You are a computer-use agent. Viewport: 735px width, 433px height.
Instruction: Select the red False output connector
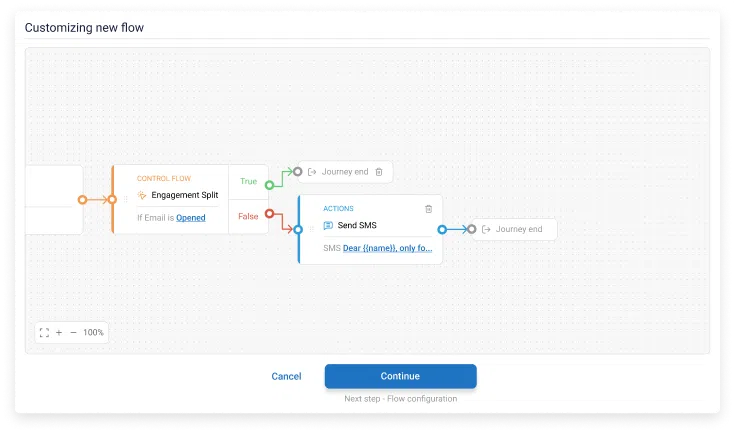pyautogui.click(x=269, y=213)
